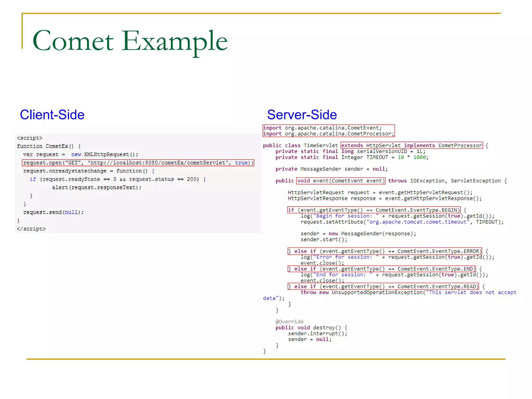Click the "private MessageSender sender = null;" line
The width and height of the screenshot is (532, 399).
pyautogui.click(x=332, y=169)
